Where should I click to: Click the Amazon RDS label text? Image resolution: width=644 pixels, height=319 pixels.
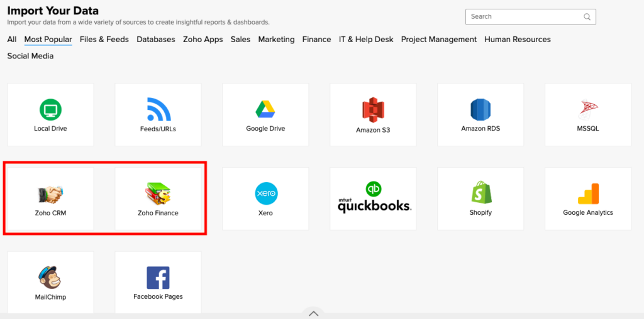[x=480, y=129]
